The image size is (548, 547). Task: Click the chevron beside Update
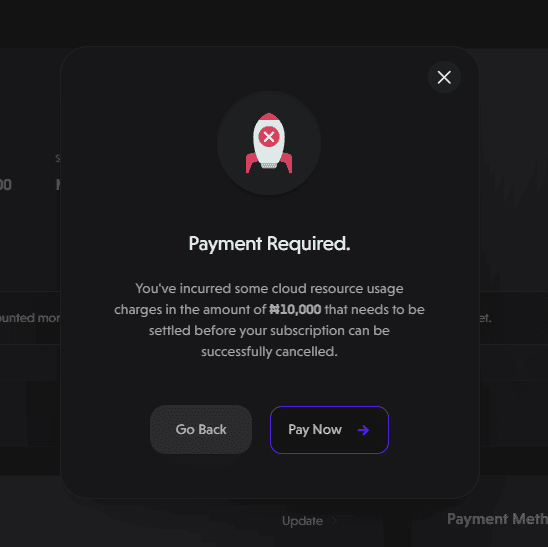point(334,521)
